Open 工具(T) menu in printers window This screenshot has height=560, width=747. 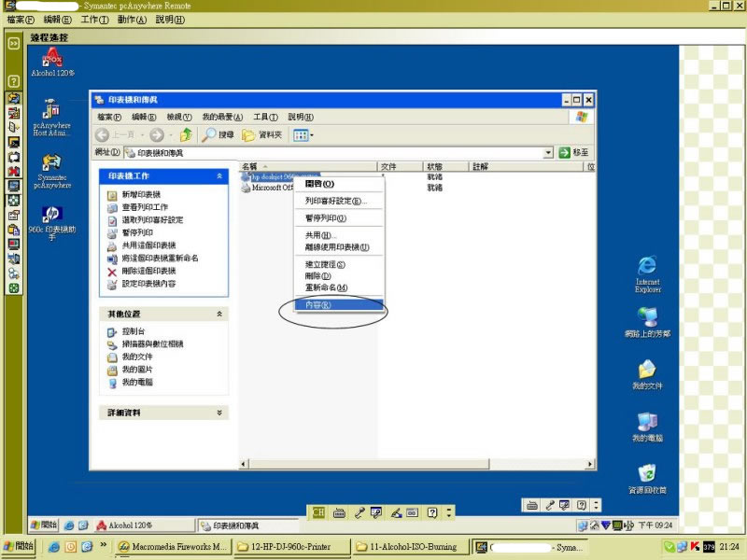click(265, 118)
